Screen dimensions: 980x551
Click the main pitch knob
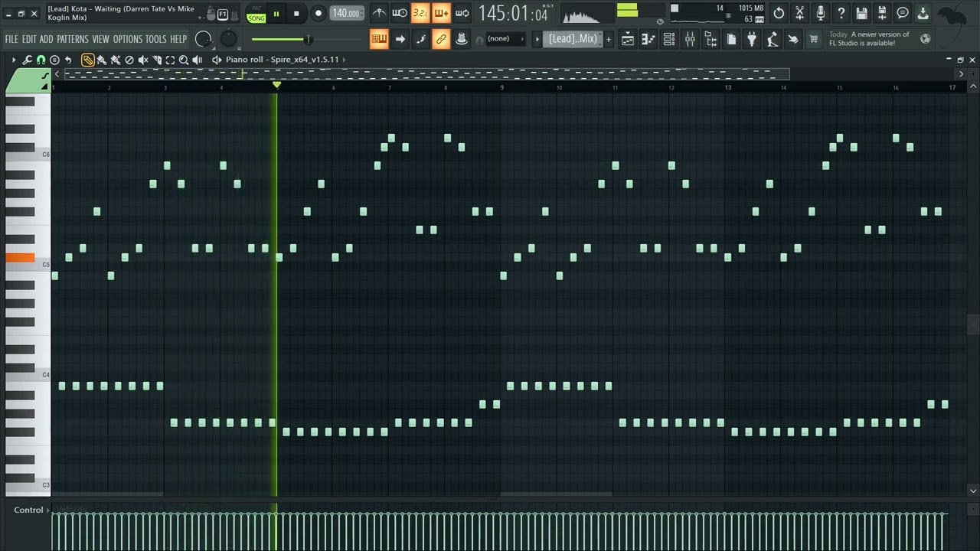[x=229, y=38]
